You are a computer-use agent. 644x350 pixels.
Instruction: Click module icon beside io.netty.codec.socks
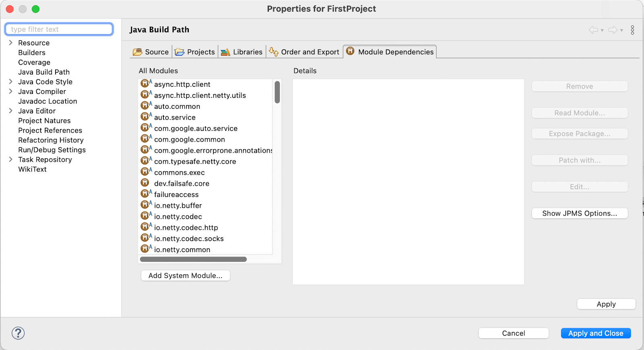[x=145, y=238]
